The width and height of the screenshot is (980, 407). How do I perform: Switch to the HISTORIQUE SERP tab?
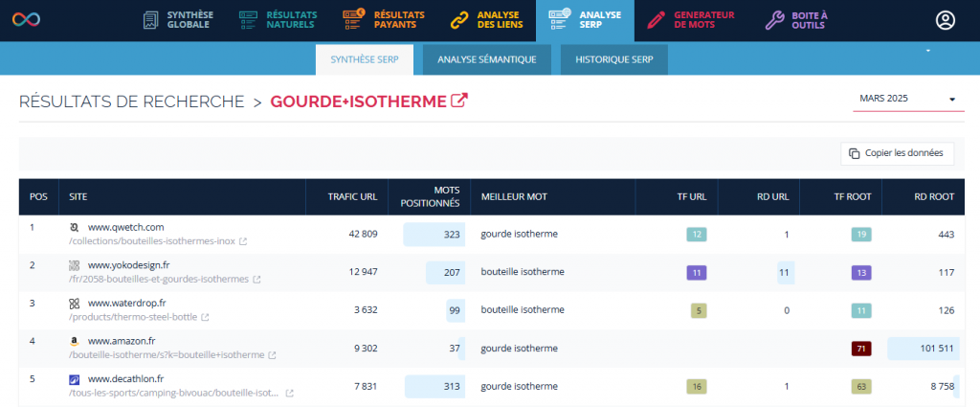click(x=614, y=60)
